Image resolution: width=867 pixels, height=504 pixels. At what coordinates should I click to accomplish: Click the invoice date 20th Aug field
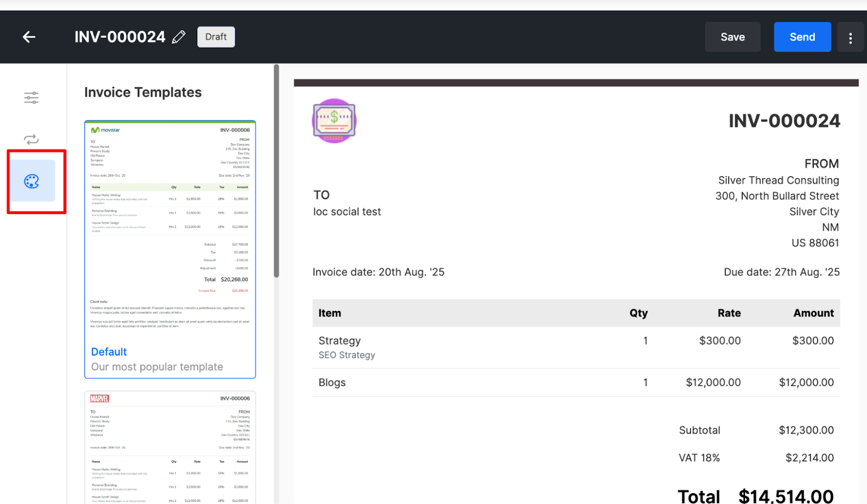point(378,272)
